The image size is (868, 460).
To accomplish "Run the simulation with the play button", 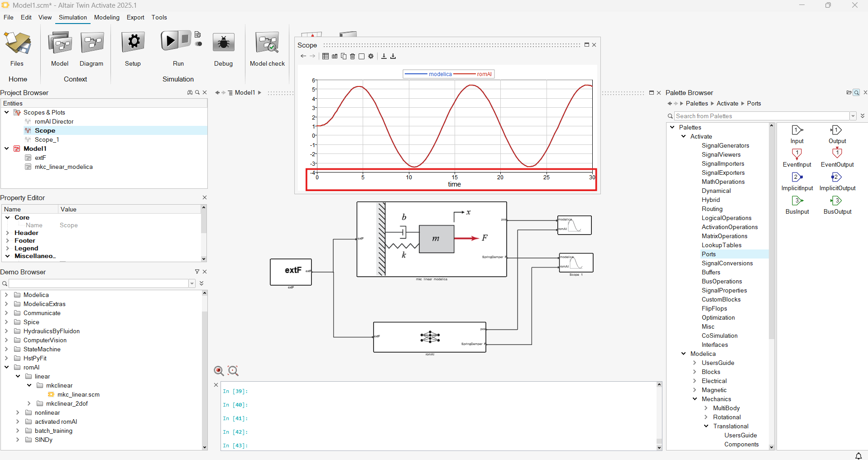I will [170, 41].
